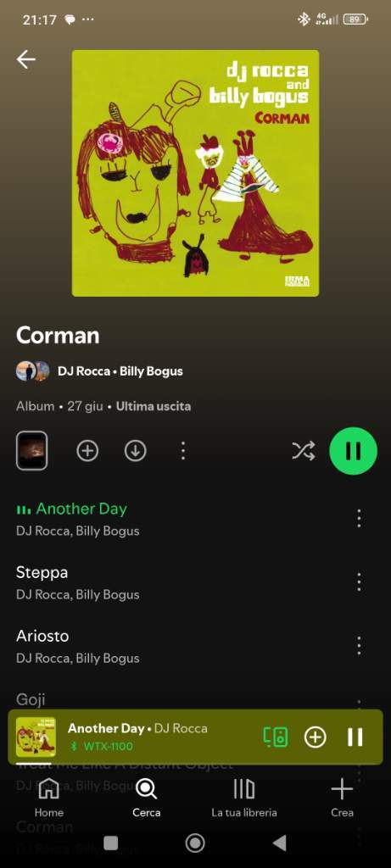Open more options for Ariosto track
Image resolution: width=391 pixels, height=868 pixels.
359,645
